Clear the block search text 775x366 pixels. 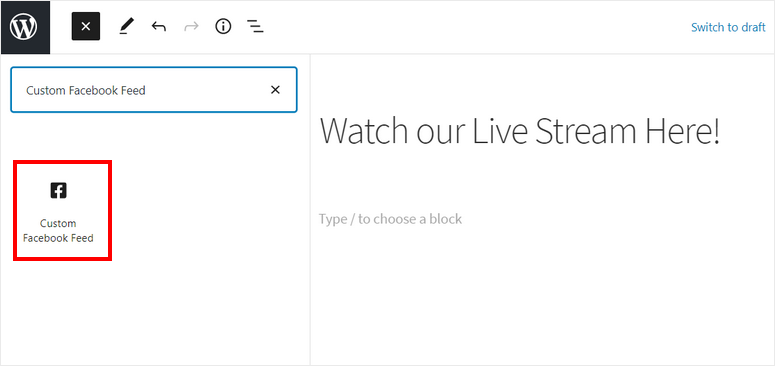click(275, 90)
